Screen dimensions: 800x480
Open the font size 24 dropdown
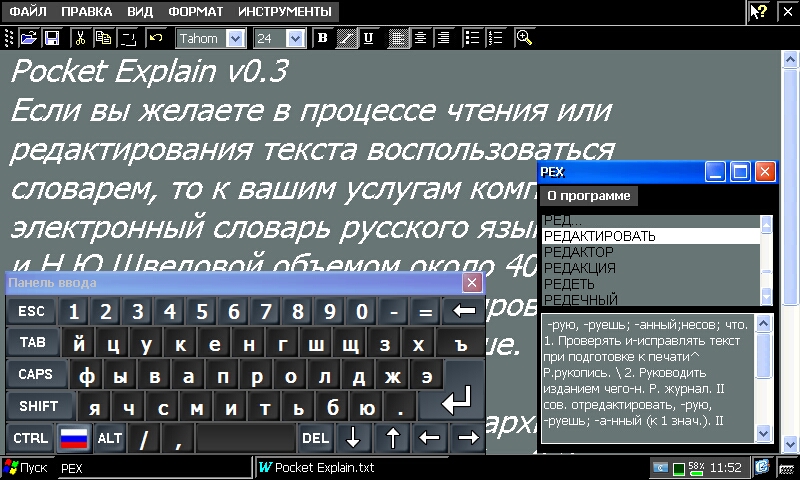click(295, 38)
